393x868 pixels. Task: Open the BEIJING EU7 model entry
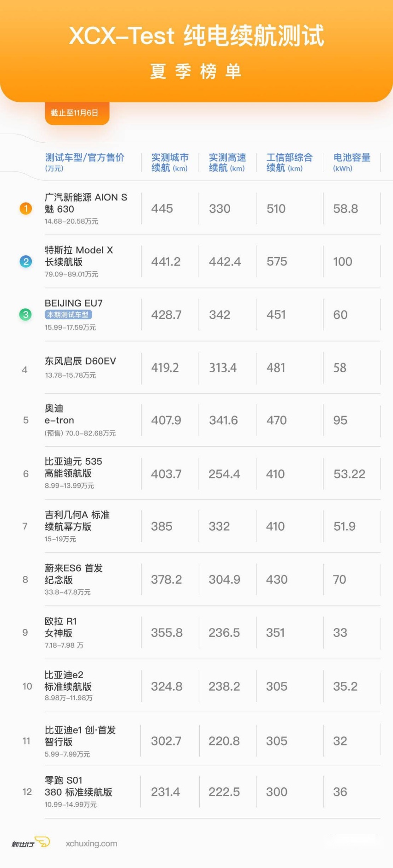tap(74, 303)
